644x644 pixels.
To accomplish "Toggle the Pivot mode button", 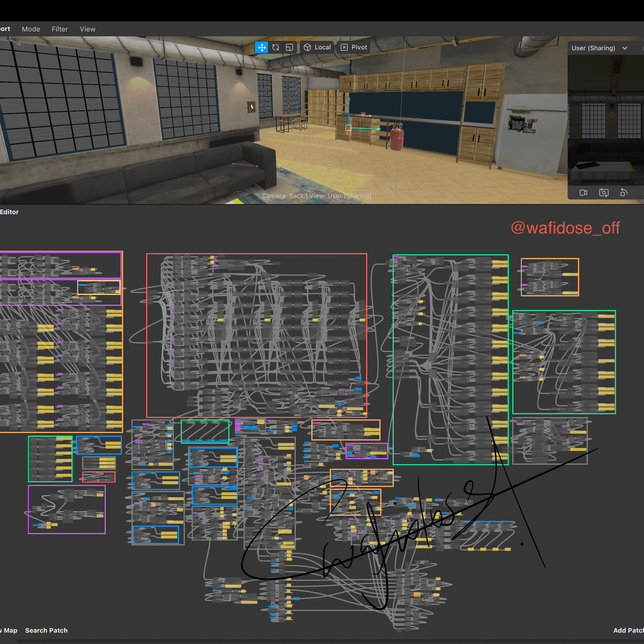I will [354, 47].
